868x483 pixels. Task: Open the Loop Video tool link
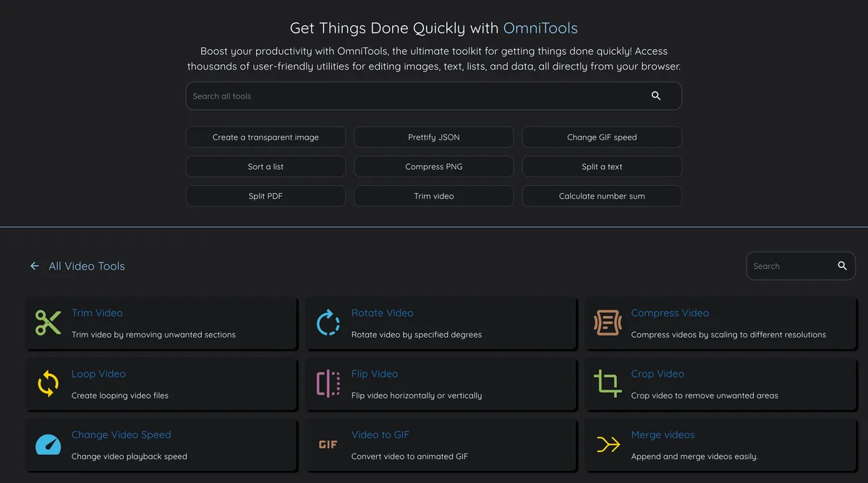tap(98, 374)
